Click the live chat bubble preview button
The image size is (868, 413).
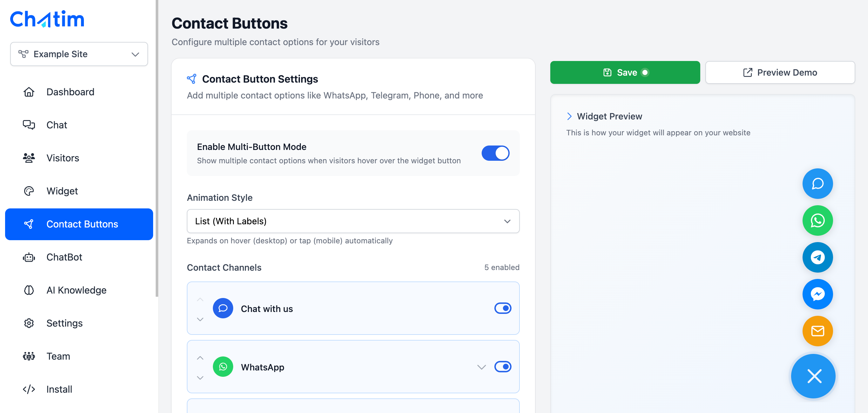pyautogui.click(x=817, y=184)
